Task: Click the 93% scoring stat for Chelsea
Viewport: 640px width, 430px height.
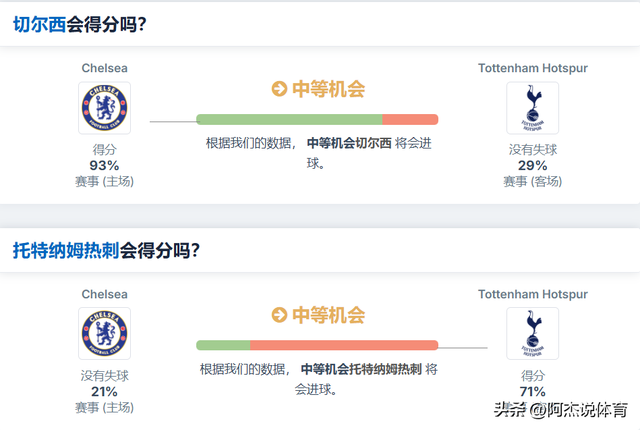Action: coord(104,165)
